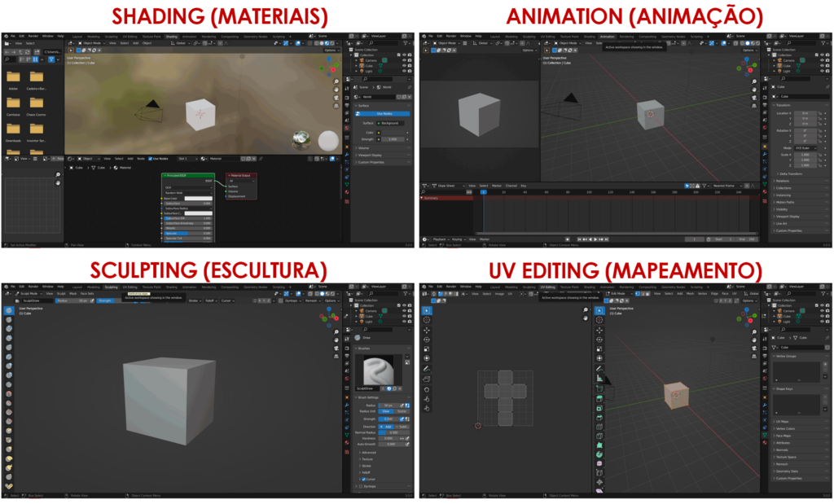834x504 pixels.
Task: Select the Cursor tool in UV Editing image editor
Action: tap(427, 320)
